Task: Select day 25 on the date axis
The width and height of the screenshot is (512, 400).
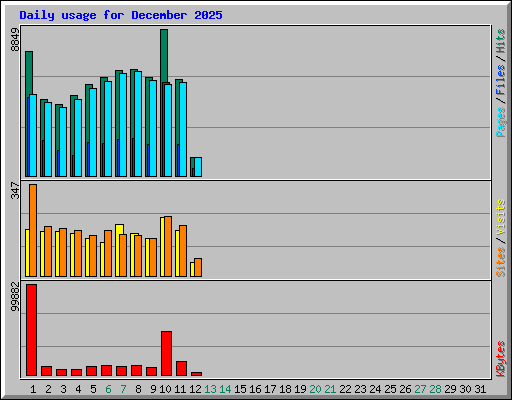Action: [390, 389]
